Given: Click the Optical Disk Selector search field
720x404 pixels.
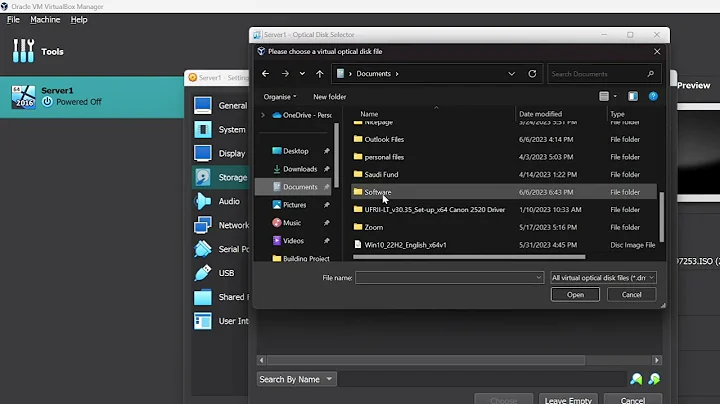Looking at the screenshot, I should click(x=482, y=379).
